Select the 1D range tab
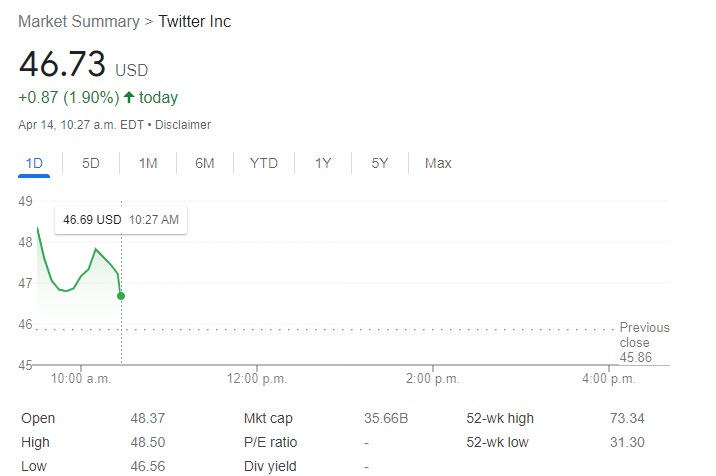716x476 pixels. point(34,163)
